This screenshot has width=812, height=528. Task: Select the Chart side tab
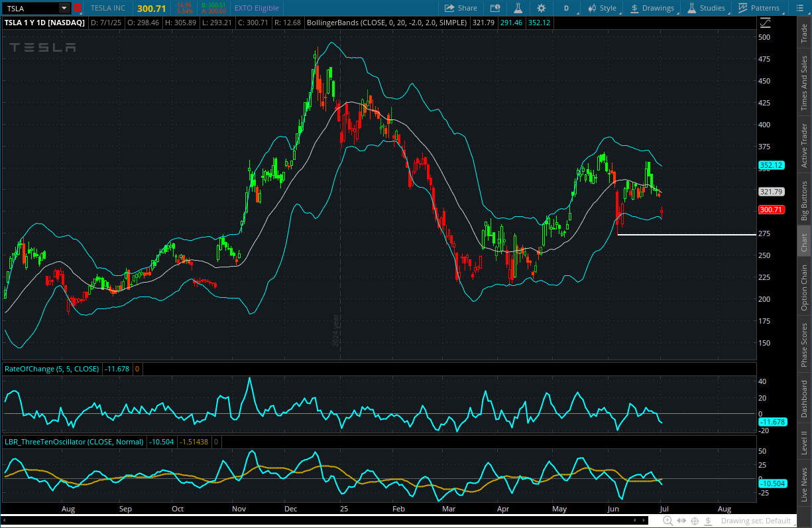click(804, 242)
